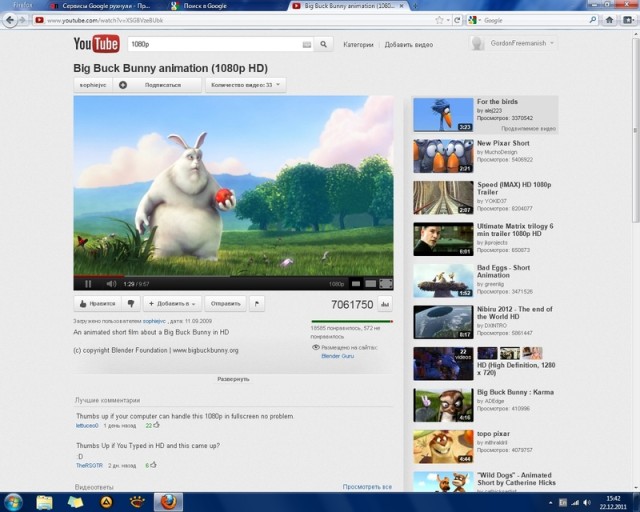Open 'For the birds' video thumbnail
Image resolution: width=640 pixels, height=512 pixels.
point(443,114)
